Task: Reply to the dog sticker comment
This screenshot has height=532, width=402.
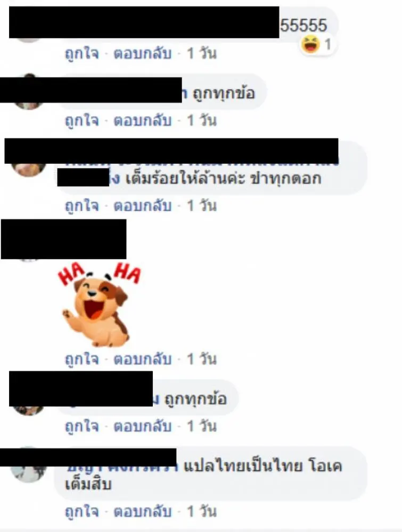Action: point(142,359)
